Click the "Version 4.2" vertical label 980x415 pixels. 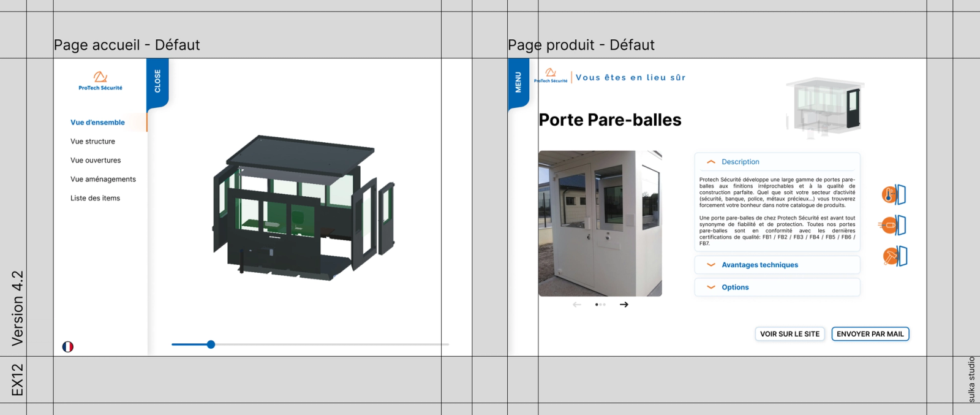(17, 308)
